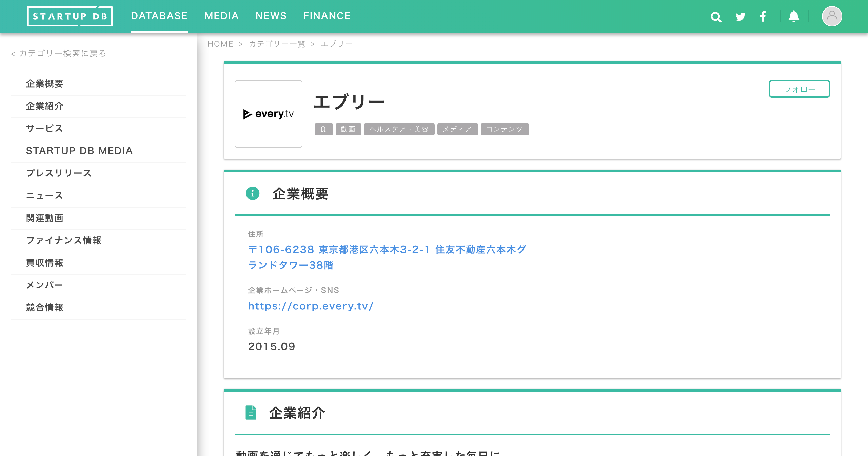Select ファイナンス情報 in the sidebar

tap(64, 241)
